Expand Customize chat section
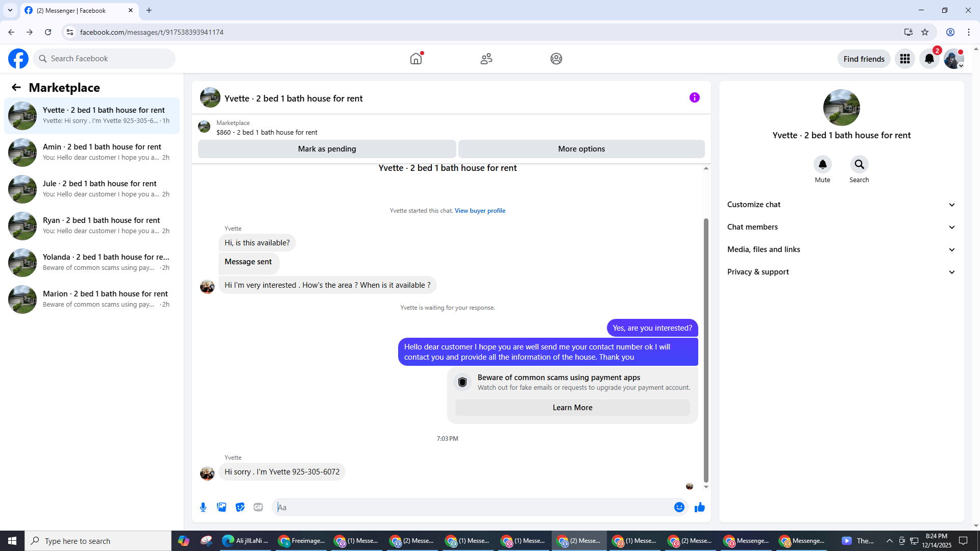This screenshot has width=980, height=551. [x=841, y=205]
